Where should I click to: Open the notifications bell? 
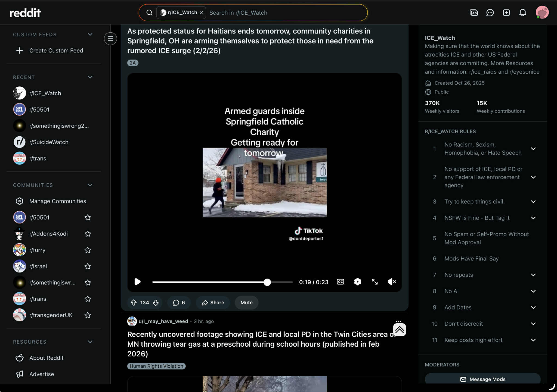(522, 13)
